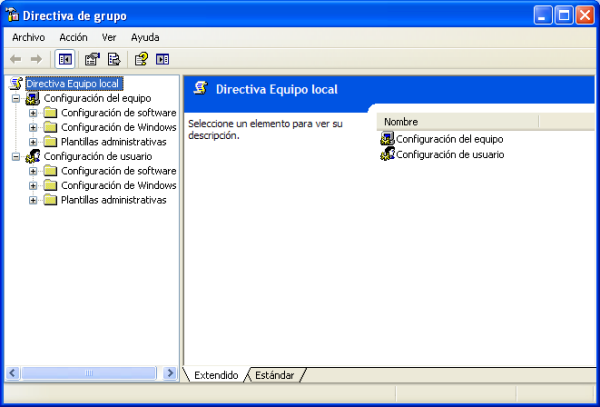Expand Configuración de Windows under Configuración de usuario

click(33, 186)
